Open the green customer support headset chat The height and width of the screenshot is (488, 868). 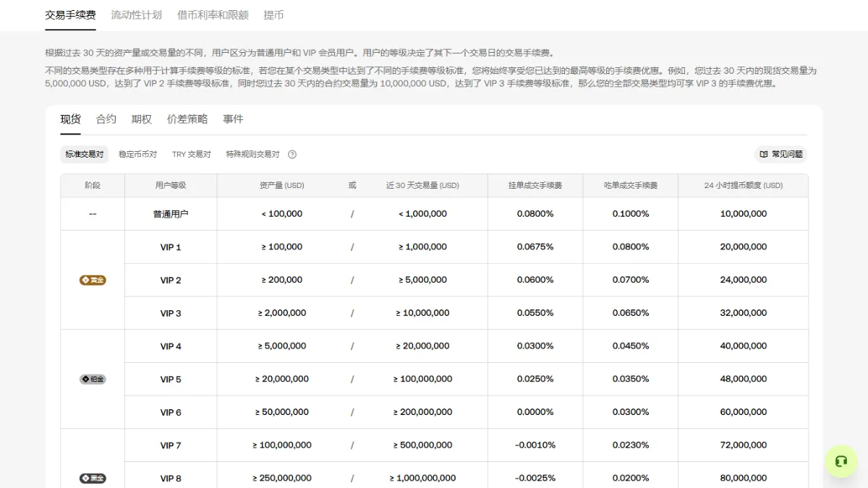coord(841,461)
